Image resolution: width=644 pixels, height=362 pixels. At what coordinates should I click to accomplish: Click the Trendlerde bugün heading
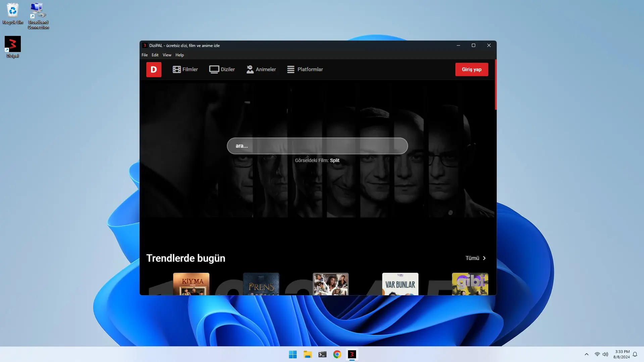pos(186,258)
